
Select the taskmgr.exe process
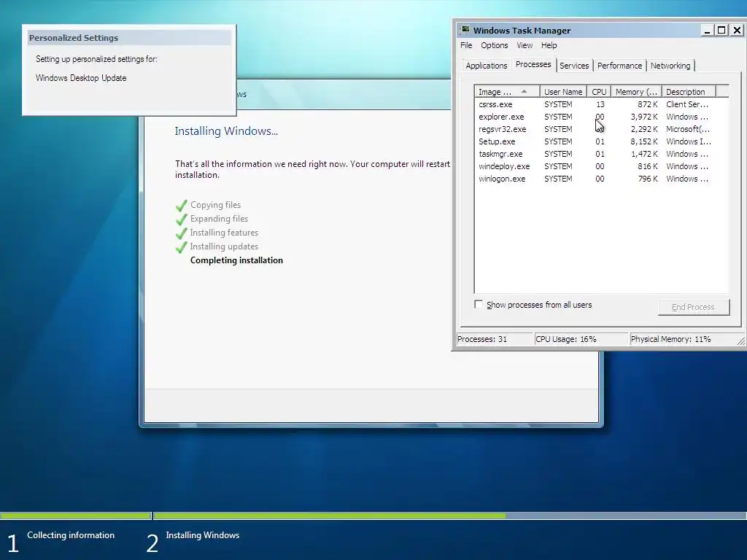pyautogui.click(x=601, y=154)
